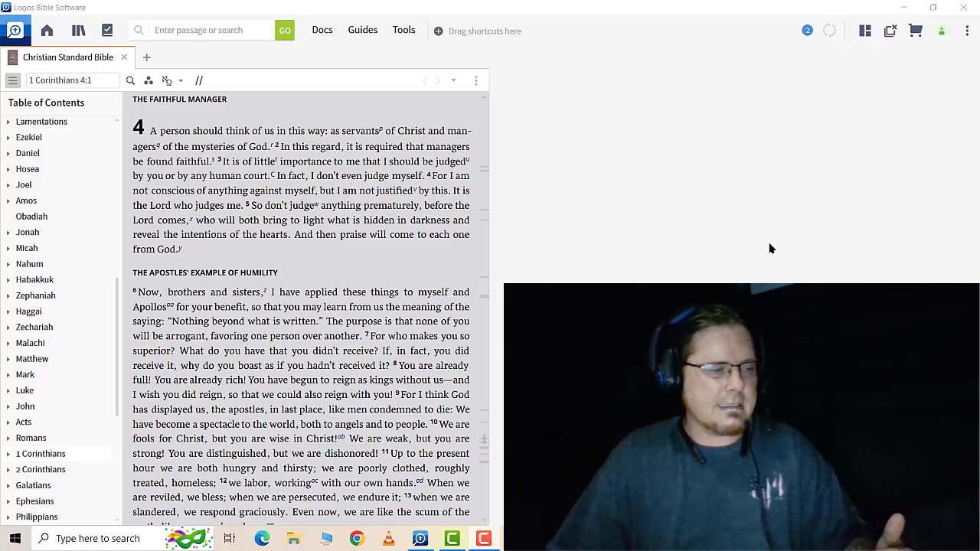
Task: Open the user account profile icon
Action: (x=942, y=31)
